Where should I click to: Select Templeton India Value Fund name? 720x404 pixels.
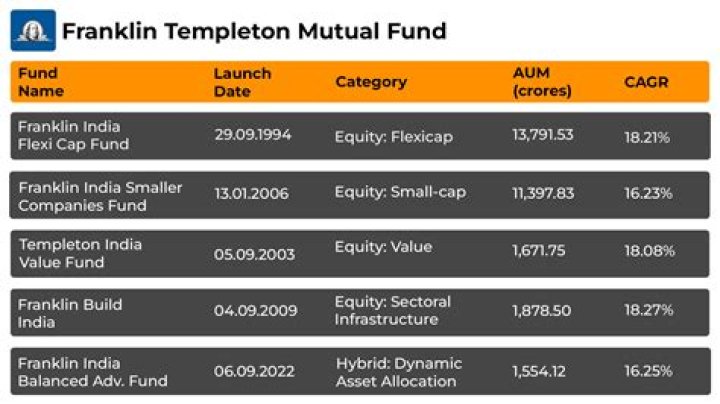point(80,253)
